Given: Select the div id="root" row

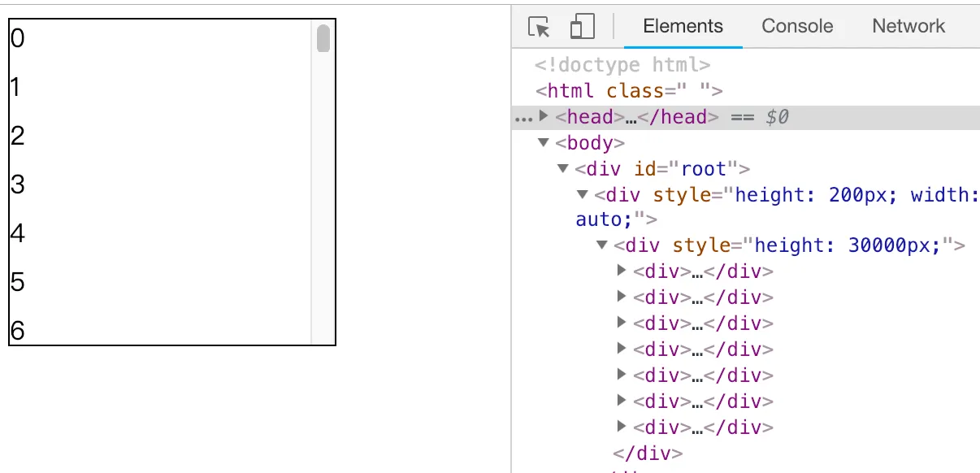Looking at the screenshot, I should [661, 169].
